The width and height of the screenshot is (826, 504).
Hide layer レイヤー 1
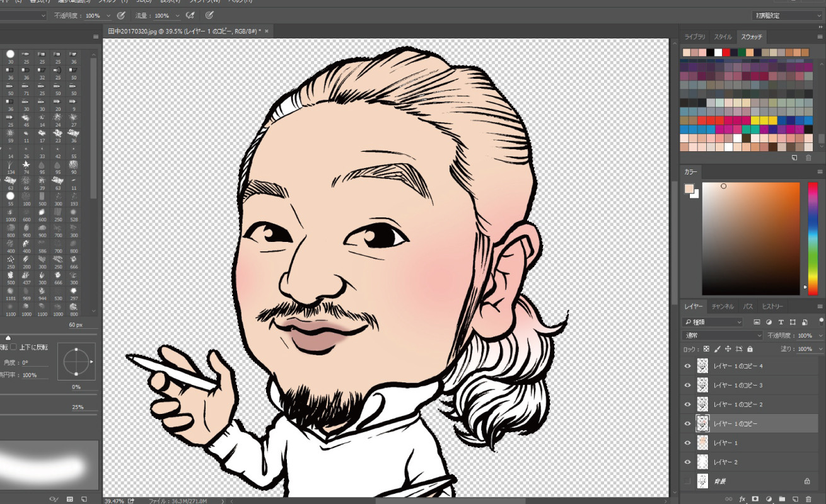688,443
